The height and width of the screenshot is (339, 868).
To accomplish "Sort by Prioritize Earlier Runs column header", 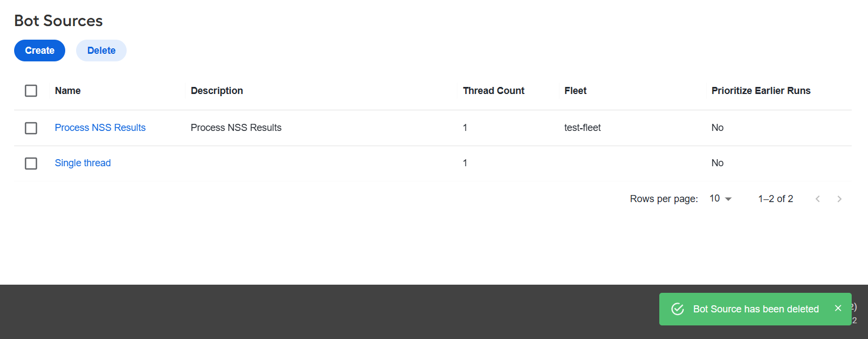I will [761, 91].
